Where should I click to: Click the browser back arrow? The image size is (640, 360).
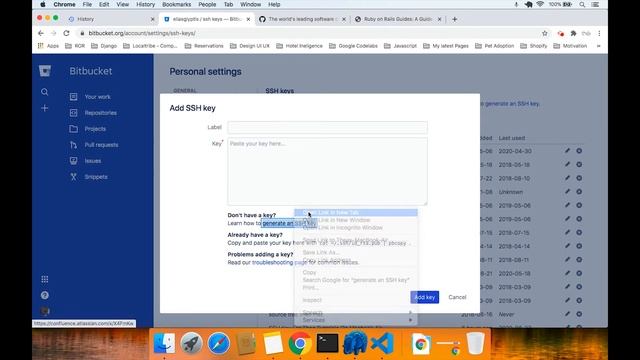pos(40,33)
